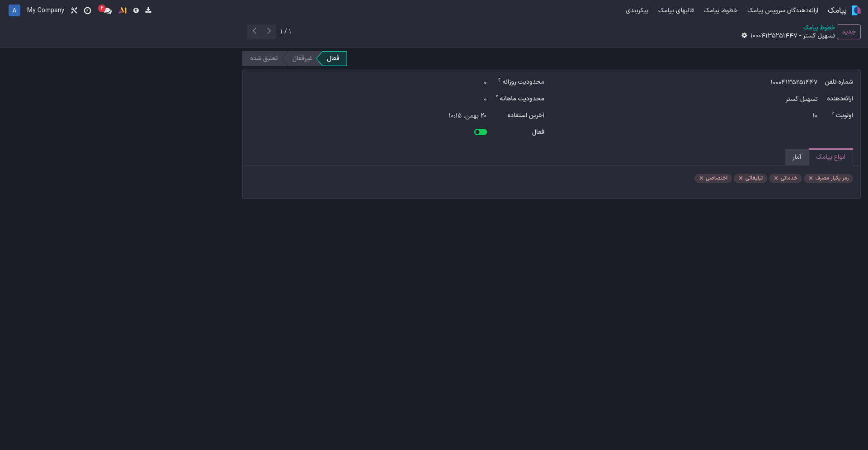
Task: Click the پیامک app logo icon
Action: click(x=856, y=10)
